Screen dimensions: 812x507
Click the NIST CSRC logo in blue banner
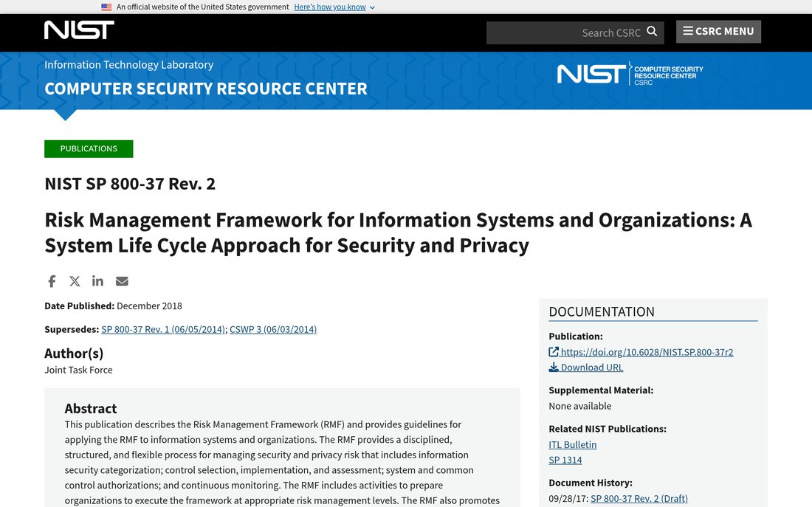click(x=630, y=74)
